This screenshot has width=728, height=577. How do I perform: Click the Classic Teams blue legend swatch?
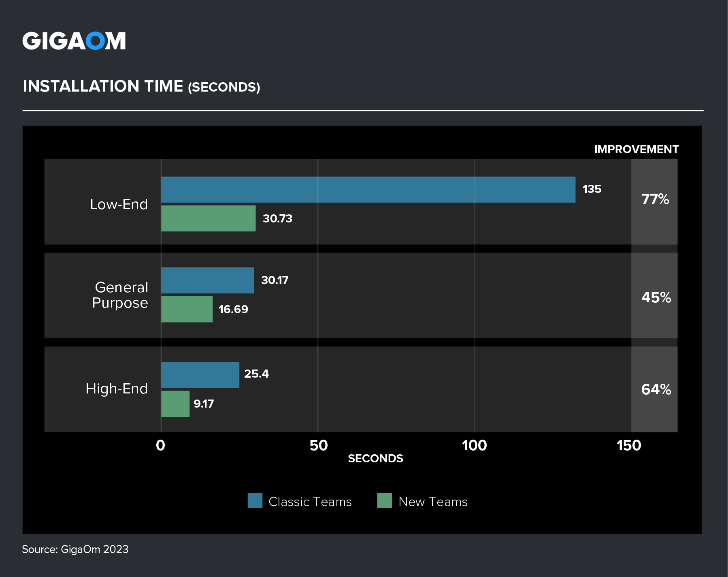[x=255, y=501]
